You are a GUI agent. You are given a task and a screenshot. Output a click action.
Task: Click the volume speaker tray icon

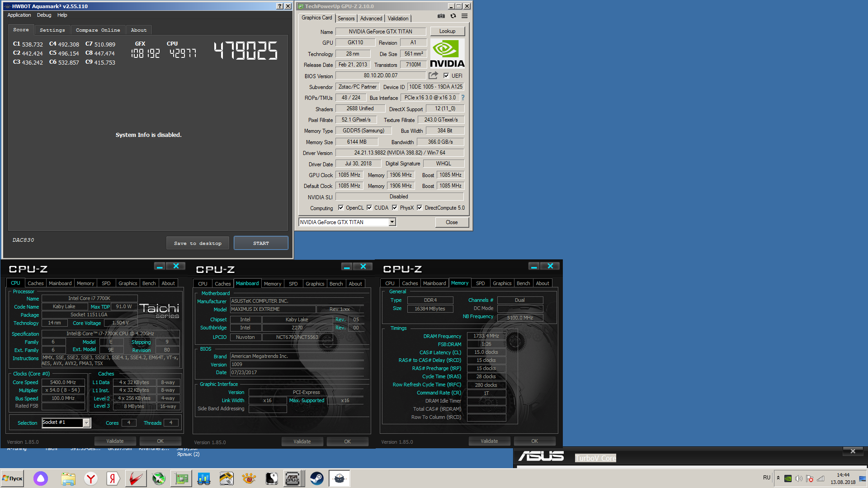pyautogui.click(x=799, y=479)
